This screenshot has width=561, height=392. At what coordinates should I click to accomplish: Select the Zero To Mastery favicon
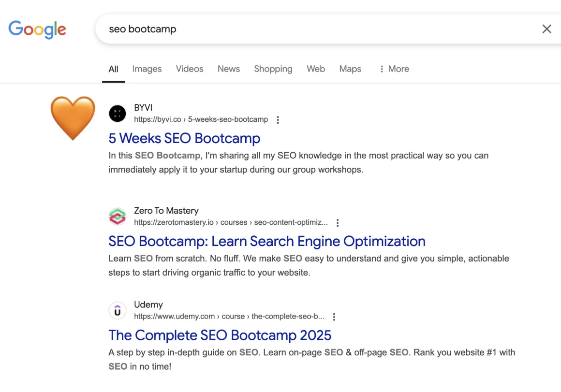point(118,216)
